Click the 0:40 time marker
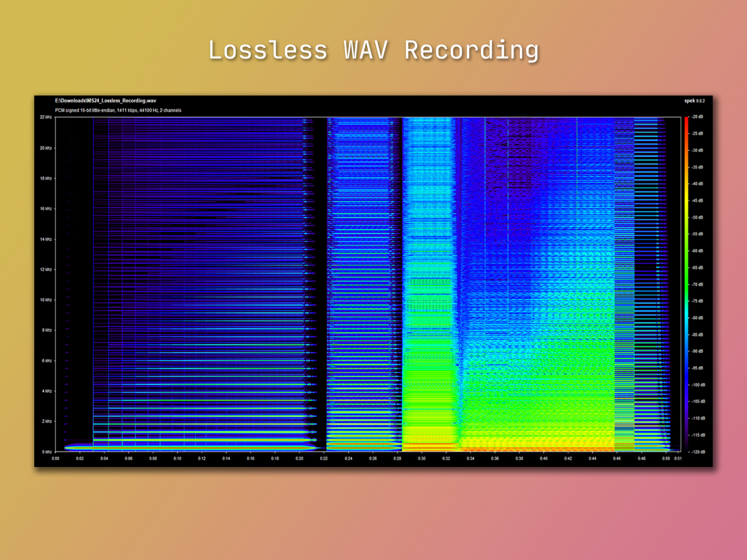Image resolution: width=747 pixels, height=560 pixels. (x=544, y=458)
